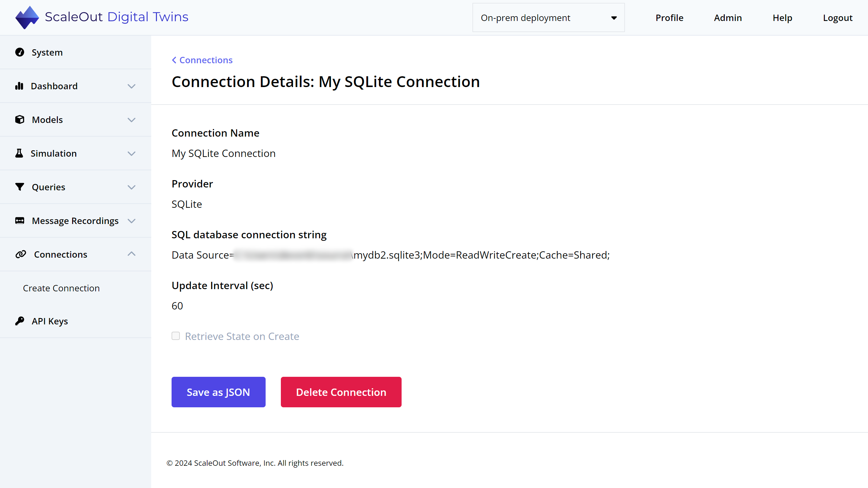Click the My SQLite Connection name value
This screenshot has height=488, width=868.
[223, 154]
